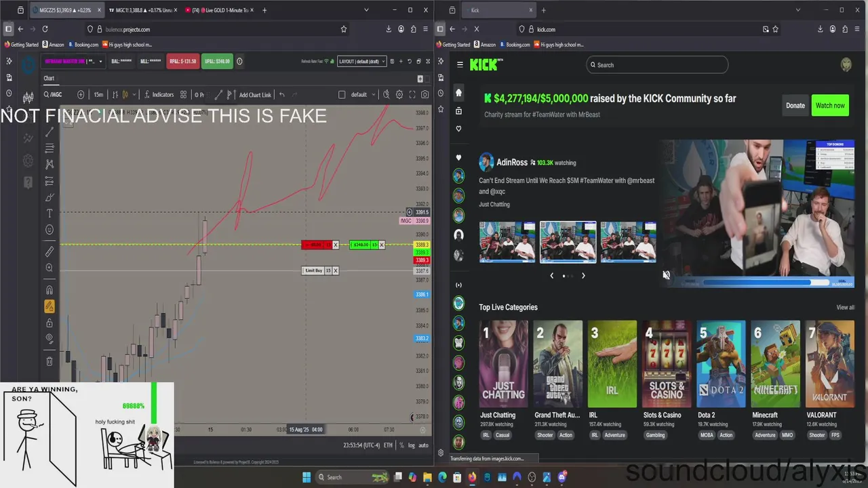This screenshot has width=868, height=488.
Task: Open the trading account selector dropdown
Action: coord(74,61)
